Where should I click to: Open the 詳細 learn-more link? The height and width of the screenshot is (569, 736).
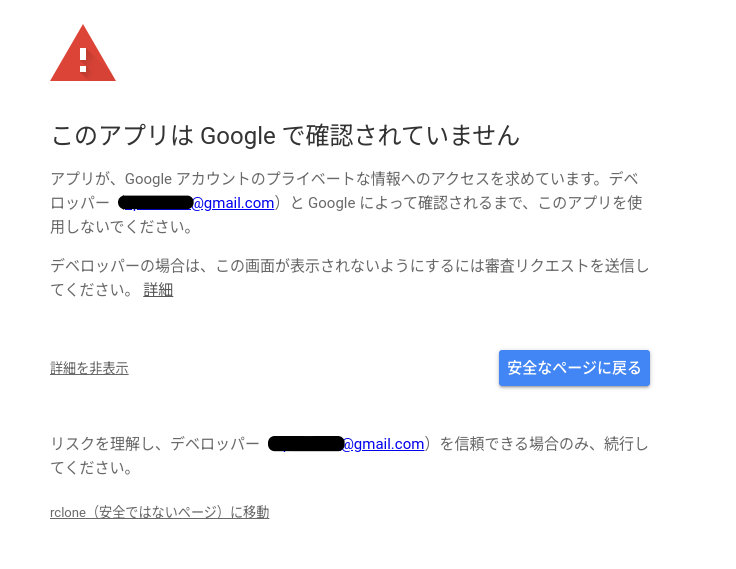pos(158,290)
